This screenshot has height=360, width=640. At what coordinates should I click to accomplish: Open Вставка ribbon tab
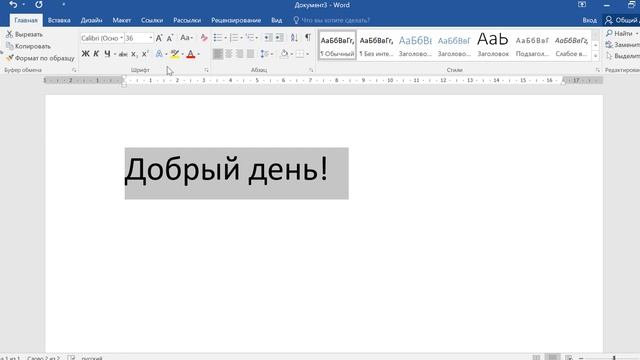59,20
